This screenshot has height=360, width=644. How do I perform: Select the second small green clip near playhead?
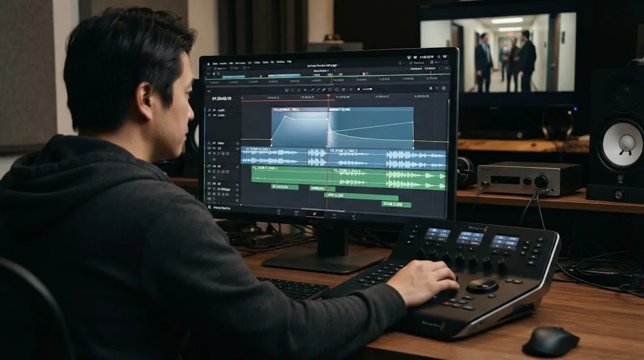[322, 188]
